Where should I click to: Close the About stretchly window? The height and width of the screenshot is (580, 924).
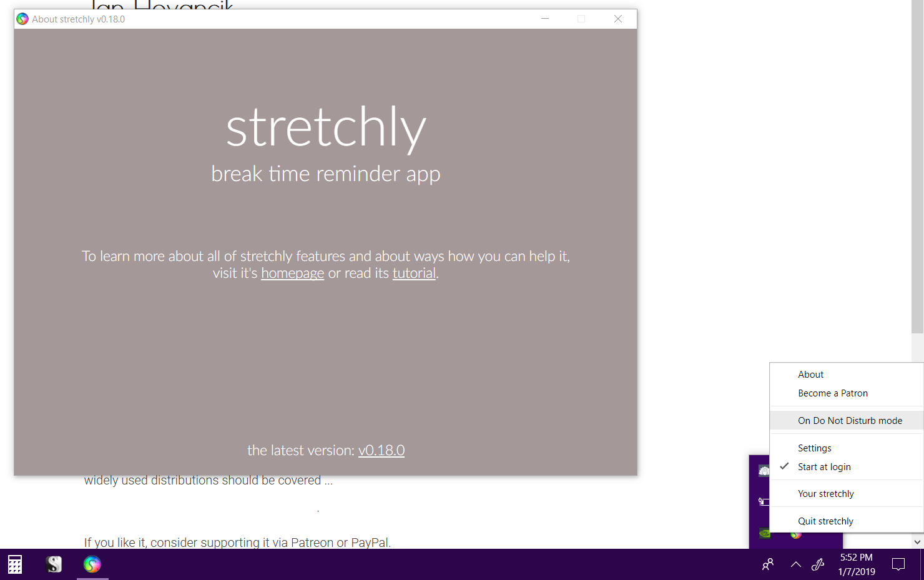pos(618,19)
